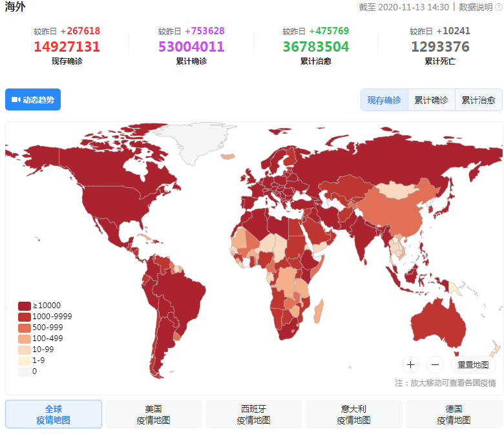504x438 pixels.
Task: Click Russia on the world map
Action: pos(386,161)
